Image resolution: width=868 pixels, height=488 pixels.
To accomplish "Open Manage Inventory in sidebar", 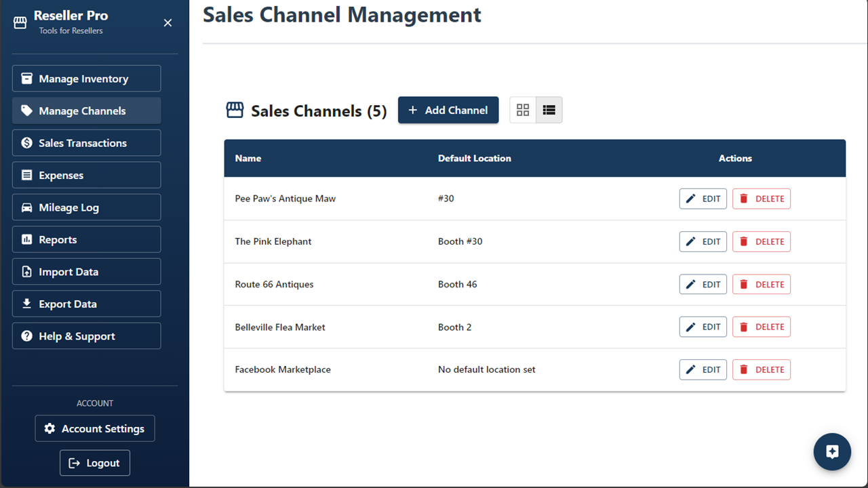I will click(86, 79).
